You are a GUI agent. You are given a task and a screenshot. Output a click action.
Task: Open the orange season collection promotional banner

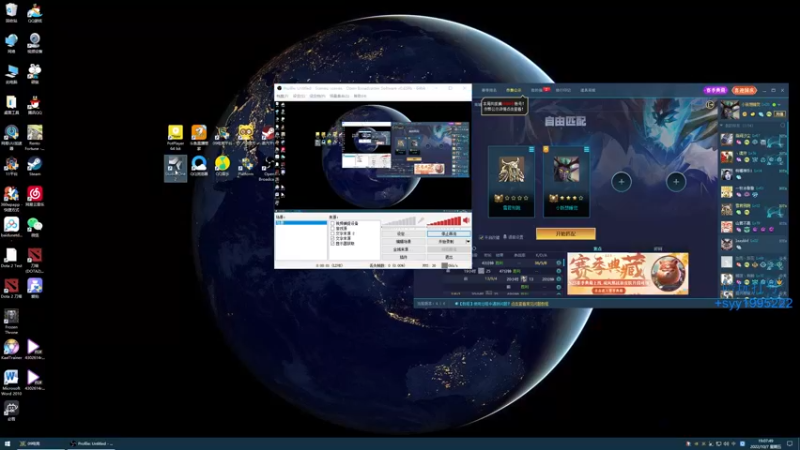pyautogui.click(x=628, y=273)
